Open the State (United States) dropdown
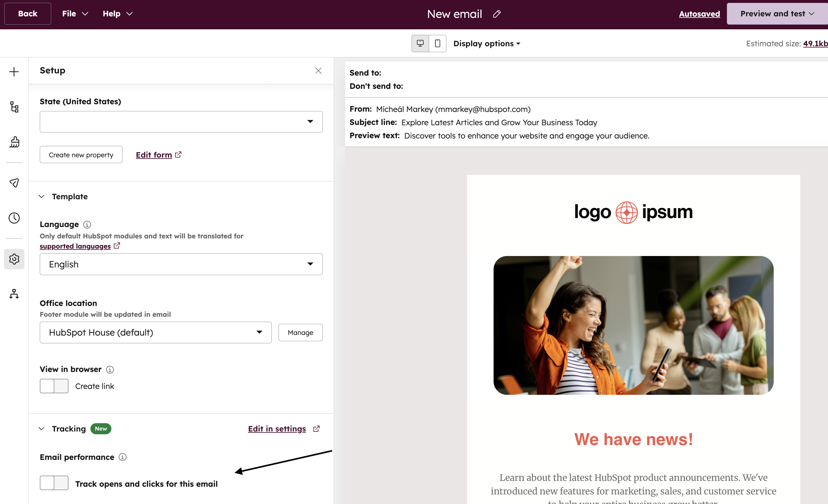The width and height of the screenshot is (828, 504). tap(181, 122)
